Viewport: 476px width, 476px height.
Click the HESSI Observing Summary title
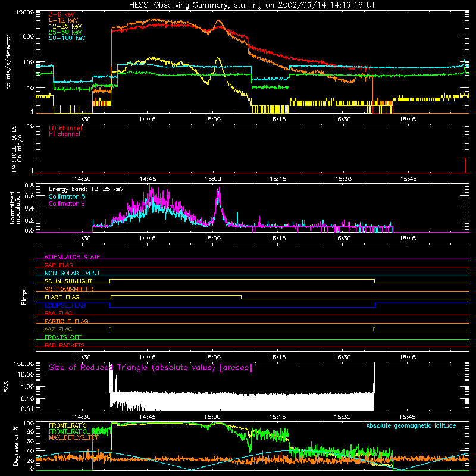coord(252,5)
